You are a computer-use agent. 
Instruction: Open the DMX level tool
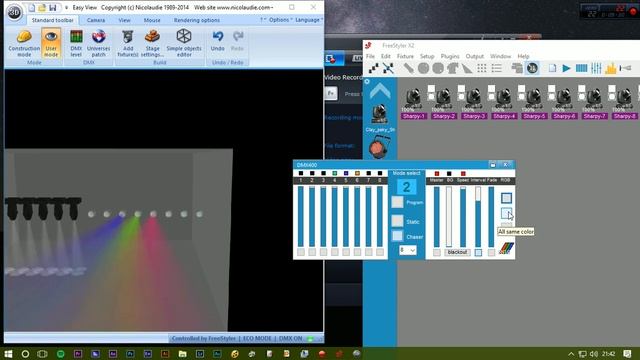76,43
